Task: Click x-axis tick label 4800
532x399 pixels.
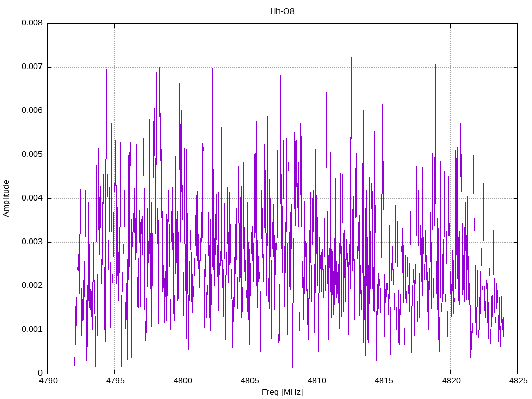Action: pyautogui.click(x=182, y=381)
